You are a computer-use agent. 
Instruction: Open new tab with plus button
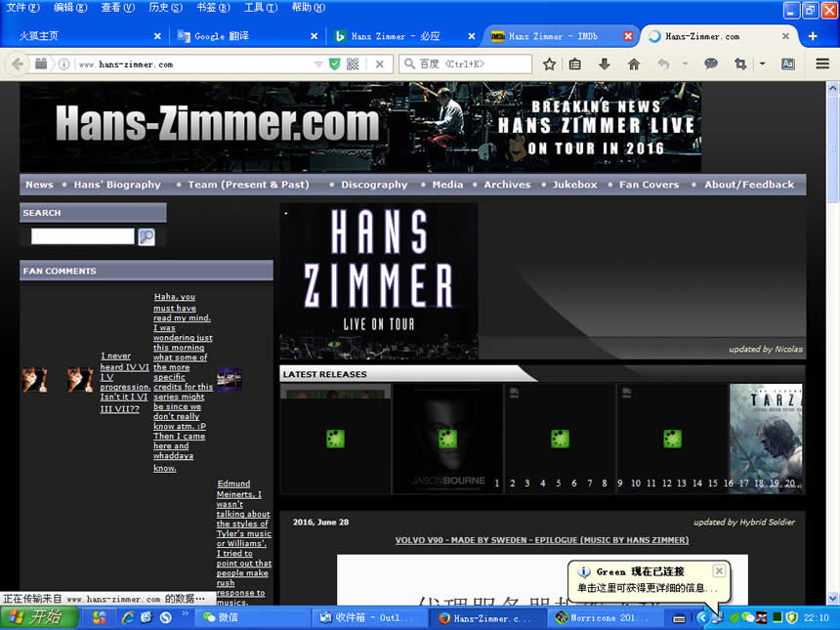tap(813, 36)
